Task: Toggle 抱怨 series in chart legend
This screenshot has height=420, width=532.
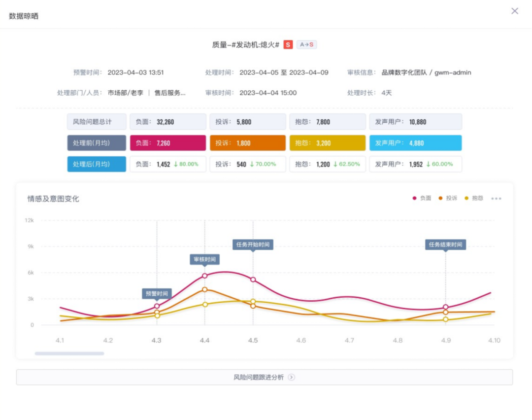Action: (x=474, y=198)
